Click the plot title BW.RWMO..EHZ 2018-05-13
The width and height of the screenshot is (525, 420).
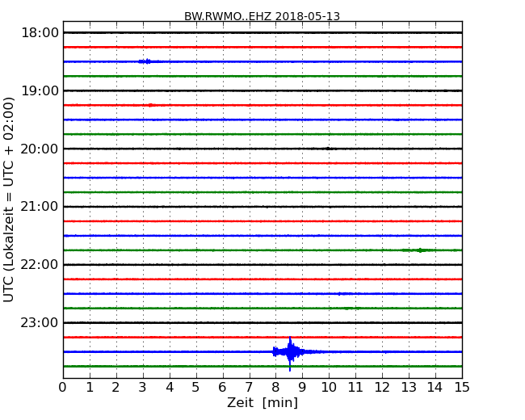(262, 16)
